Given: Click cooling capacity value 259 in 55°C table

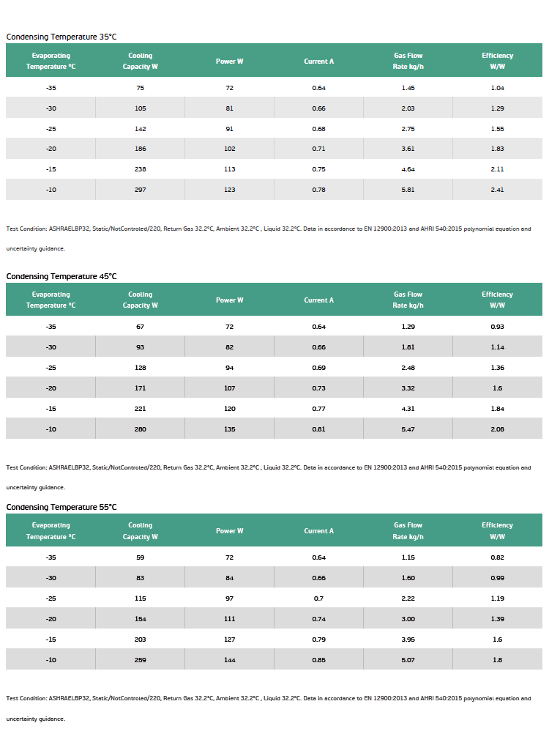Looking at the screenshot, I should click(140, 660).
